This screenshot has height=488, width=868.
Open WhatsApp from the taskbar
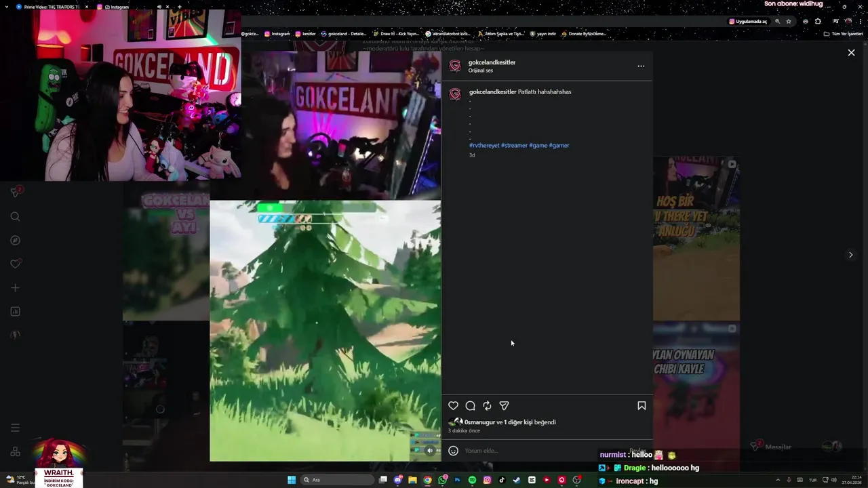[442, 480]
